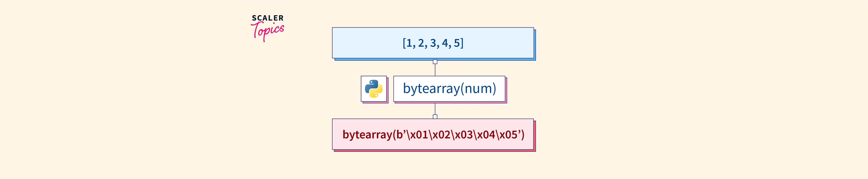The image size is (868, 179).
Task: Click connector line between function and output
Action: [435, 109]
